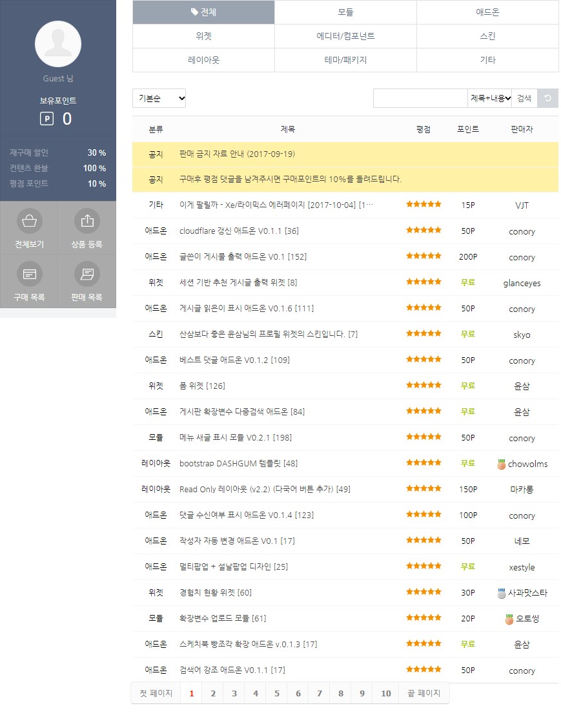Open notice 판매 금지 자료 안내

coord(237,154)
